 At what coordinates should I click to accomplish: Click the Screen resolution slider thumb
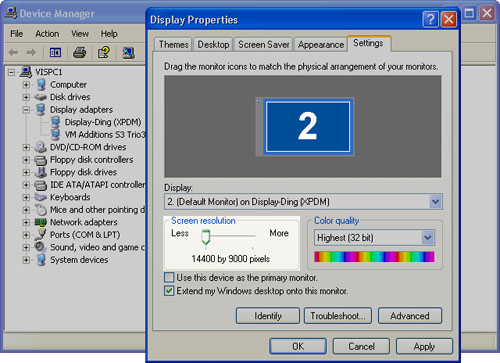tap(206, 238)
